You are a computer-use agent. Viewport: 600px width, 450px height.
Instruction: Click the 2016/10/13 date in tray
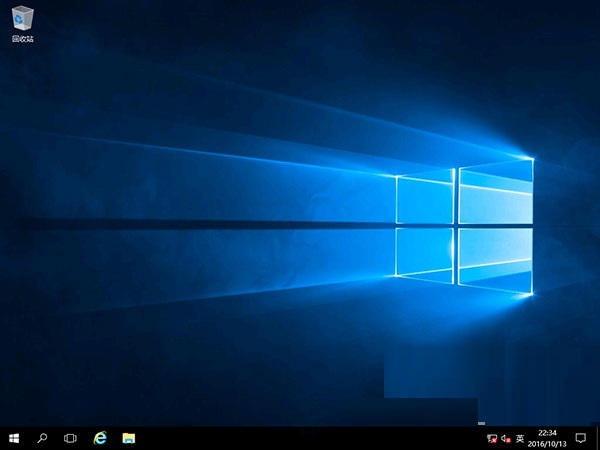tap(548, 443)
